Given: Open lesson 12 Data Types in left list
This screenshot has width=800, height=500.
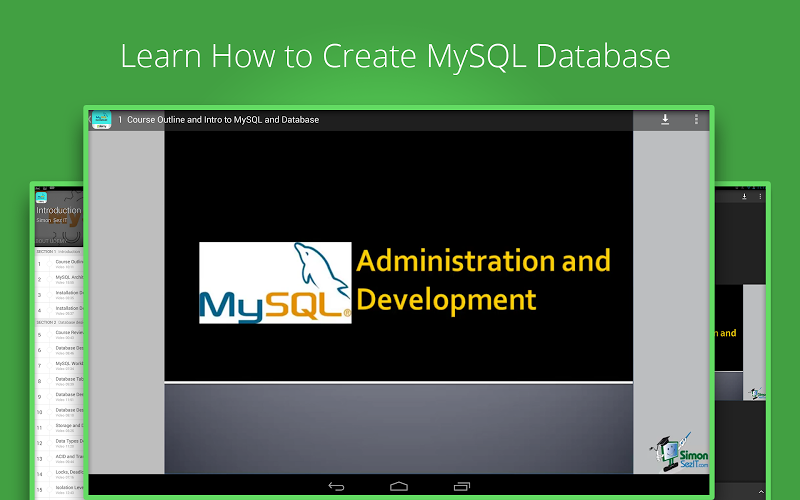Looking at the screenshot, I should [x=59, y=443].
